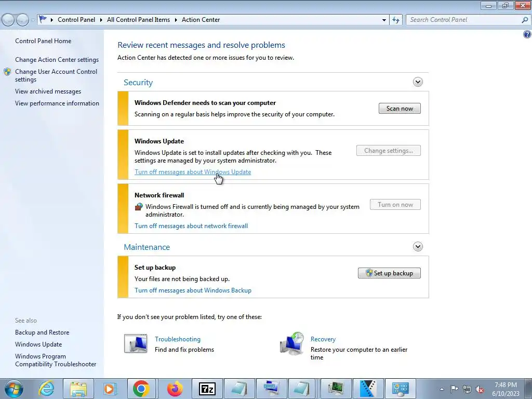Click the taskbar clock showing 7:48 PM
This screenshot has height=399, width=532.
(x=506, y=389)
